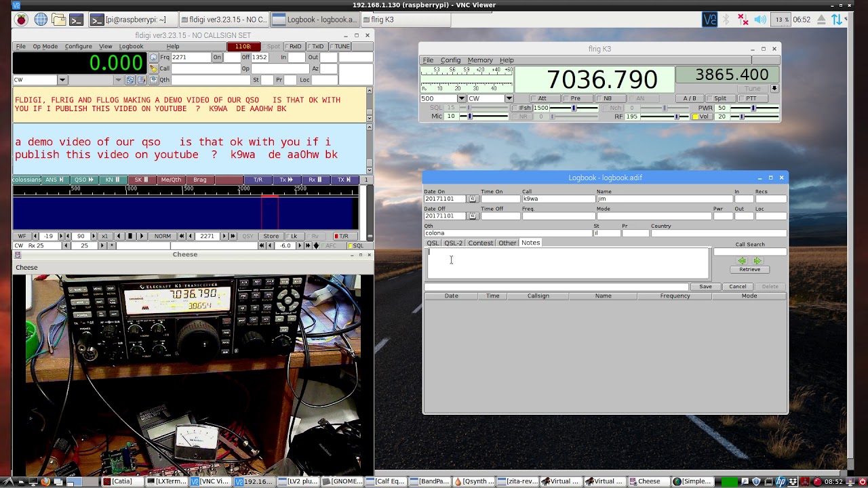Click the Call Search input field

[750, 251]
